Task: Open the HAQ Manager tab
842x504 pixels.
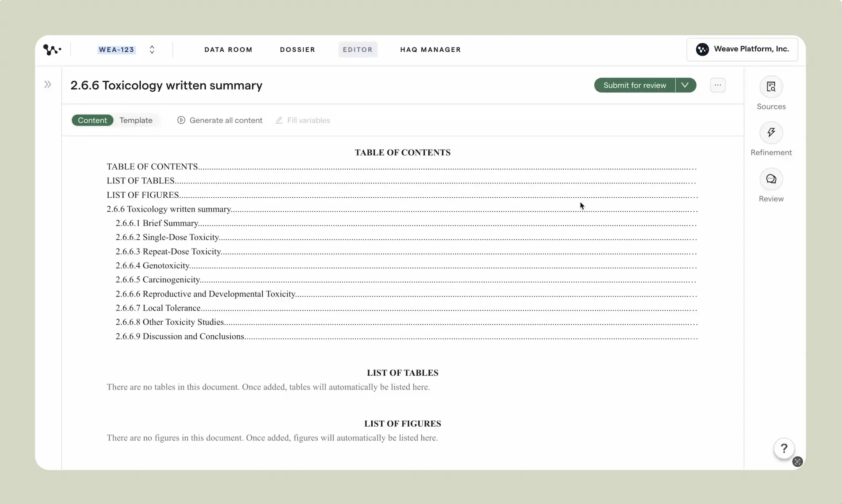Action: [430, 50]
